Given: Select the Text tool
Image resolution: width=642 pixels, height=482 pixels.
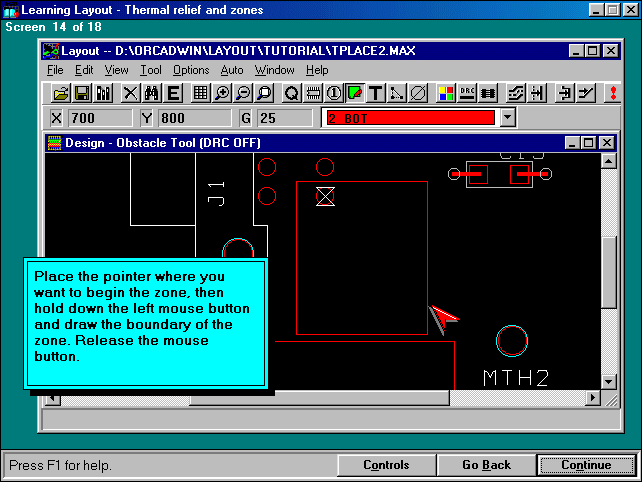Looking at the screenshot, I should [376, 93].
